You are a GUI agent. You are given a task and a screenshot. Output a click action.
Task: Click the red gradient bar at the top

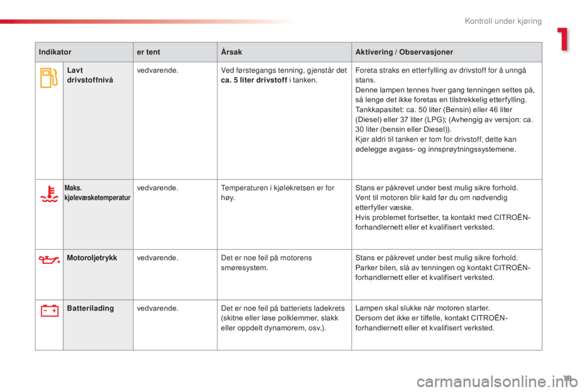(147, 21)
